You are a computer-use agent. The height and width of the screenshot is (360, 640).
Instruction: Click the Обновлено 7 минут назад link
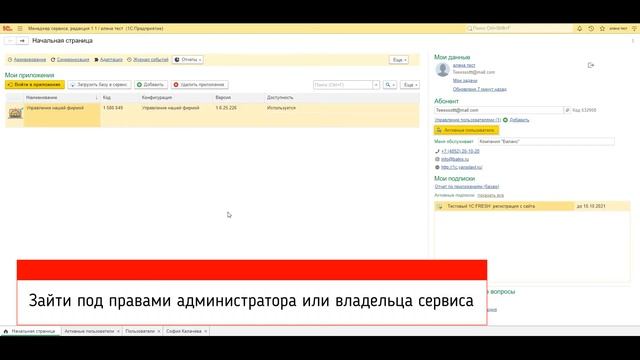(480, 89)
